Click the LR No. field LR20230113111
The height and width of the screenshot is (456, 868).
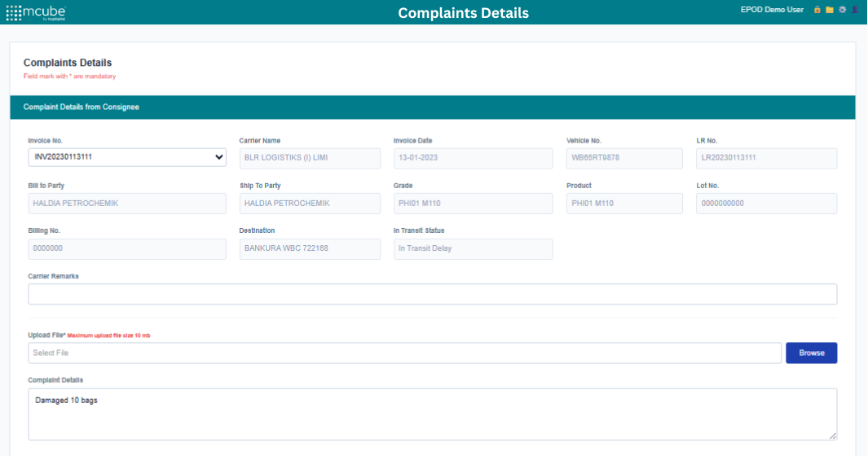767,158
